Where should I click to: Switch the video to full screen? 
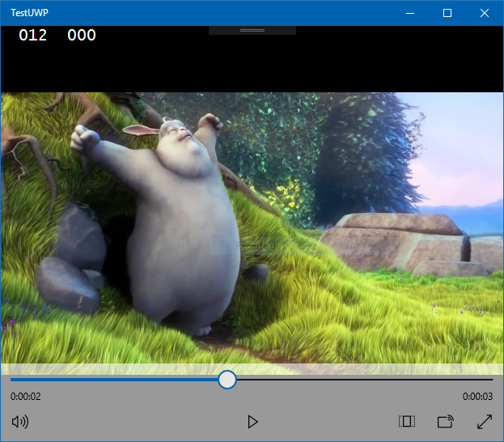coord(485,422)
